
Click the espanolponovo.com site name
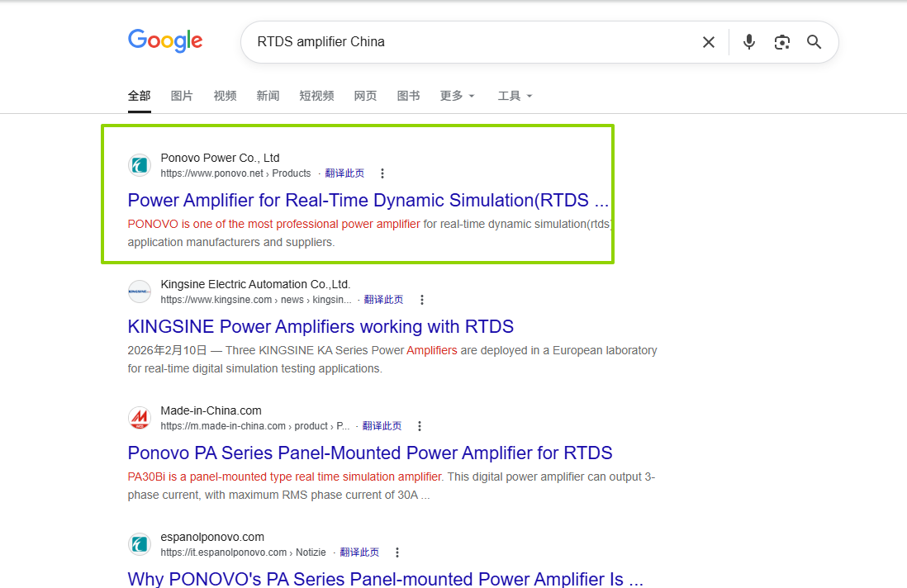click(212, 537)
